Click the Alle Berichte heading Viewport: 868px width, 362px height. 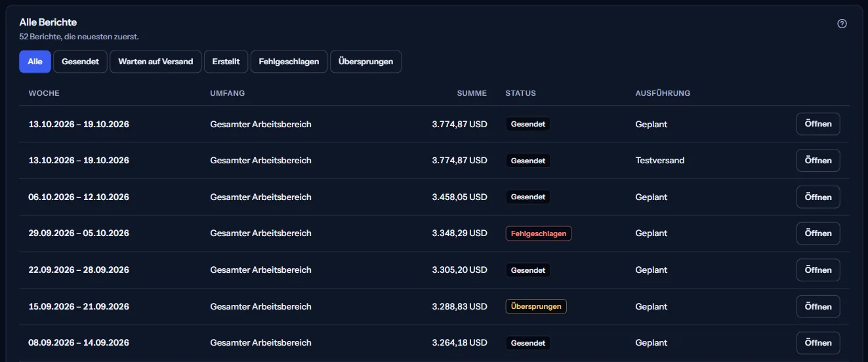pyautogui.click(x=48, y=22)
